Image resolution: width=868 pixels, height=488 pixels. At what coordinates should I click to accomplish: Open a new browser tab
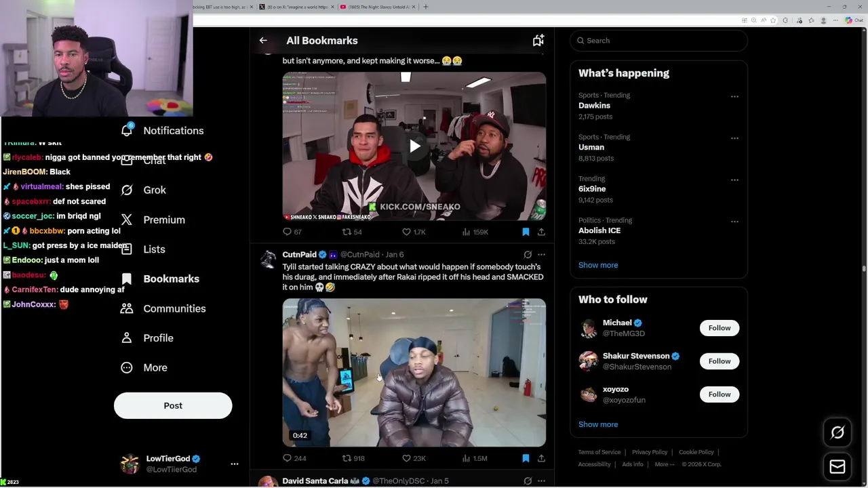click(x=426, y=7)
